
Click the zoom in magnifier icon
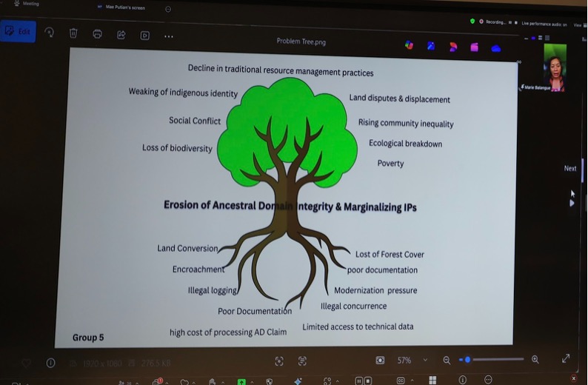click(x=535, y=359)
